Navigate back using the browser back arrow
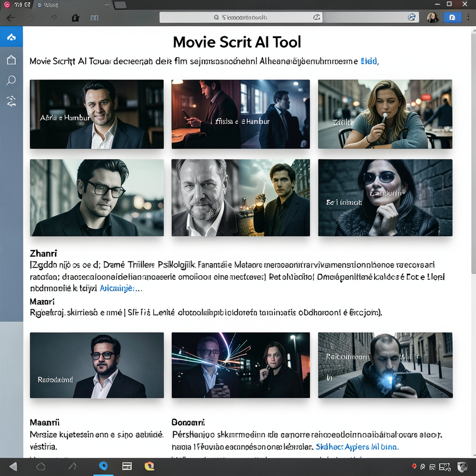This screenshot has height=476, width=476. [x=10, y=17]
